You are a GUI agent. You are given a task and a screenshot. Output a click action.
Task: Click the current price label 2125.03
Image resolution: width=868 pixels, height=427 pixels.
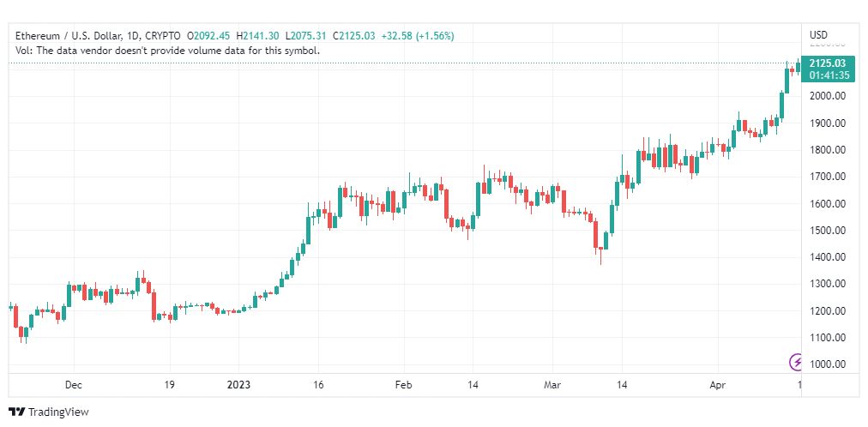[x=827, y=63]
